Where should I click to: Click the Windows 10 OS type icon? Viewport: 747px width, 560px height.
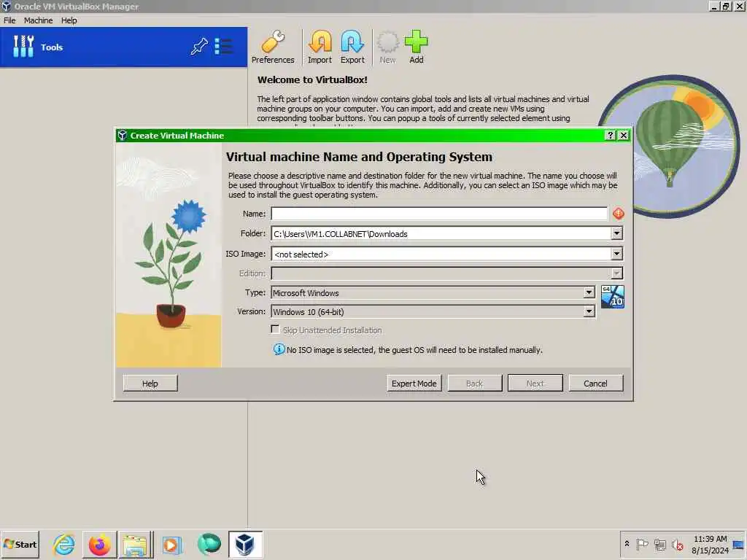pos(613,297)
